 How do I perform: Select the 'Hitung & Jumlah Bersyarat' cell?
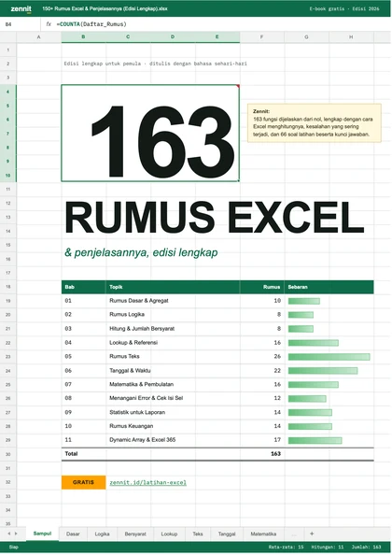click(173, 329)
